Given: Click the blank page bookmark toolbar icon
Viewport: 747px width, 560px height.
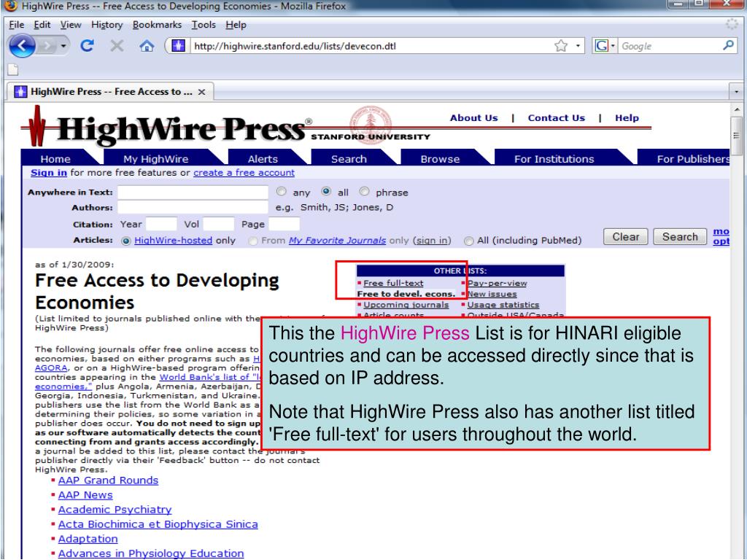Looking at the screenshot, I should point(13,69).
